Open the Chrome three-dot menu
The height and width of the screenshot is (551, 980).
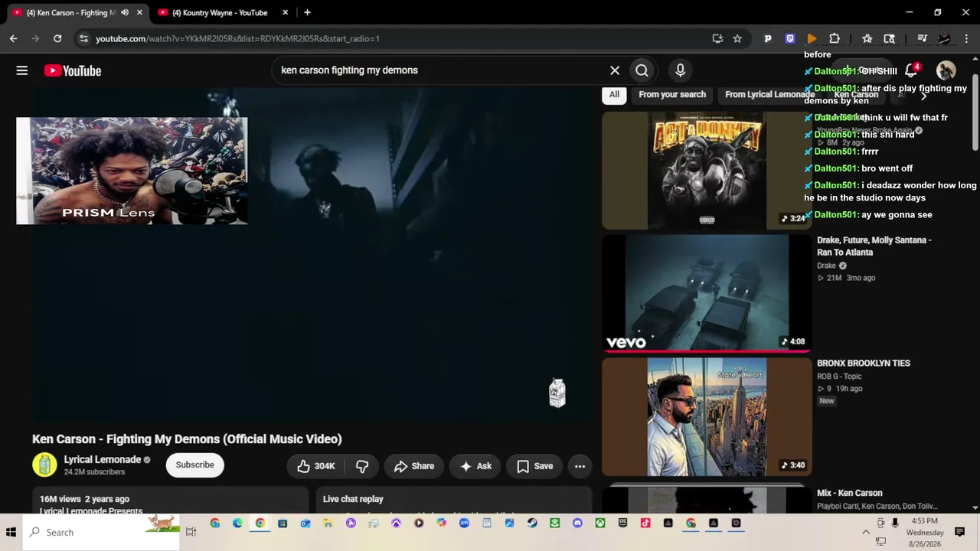click(967, 38)
